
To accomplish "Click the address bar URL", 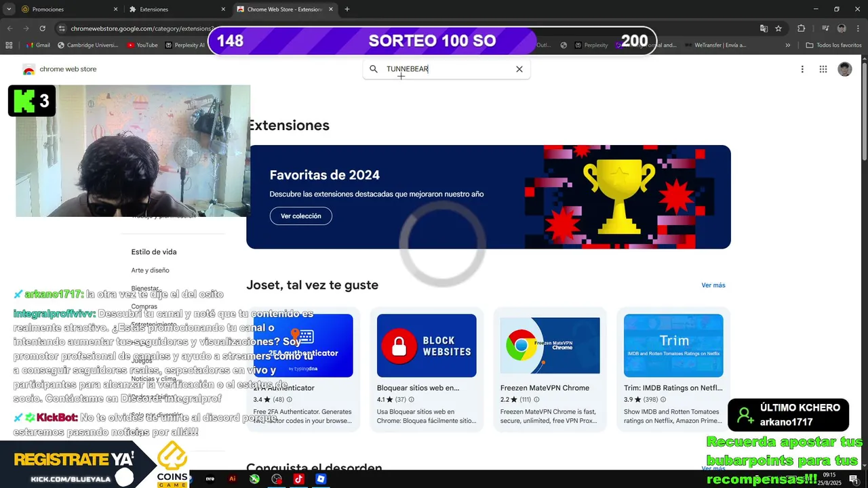I will pos(141,28).
